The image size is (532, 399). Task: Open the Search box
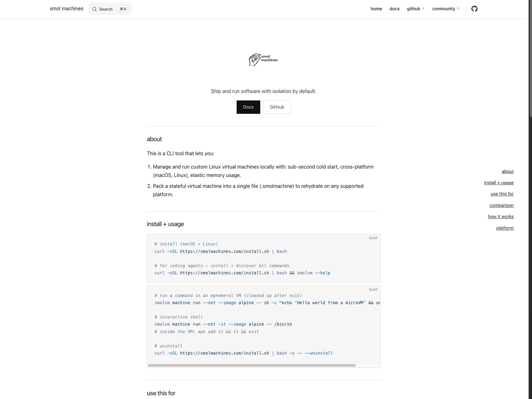(x=110, y=9)
